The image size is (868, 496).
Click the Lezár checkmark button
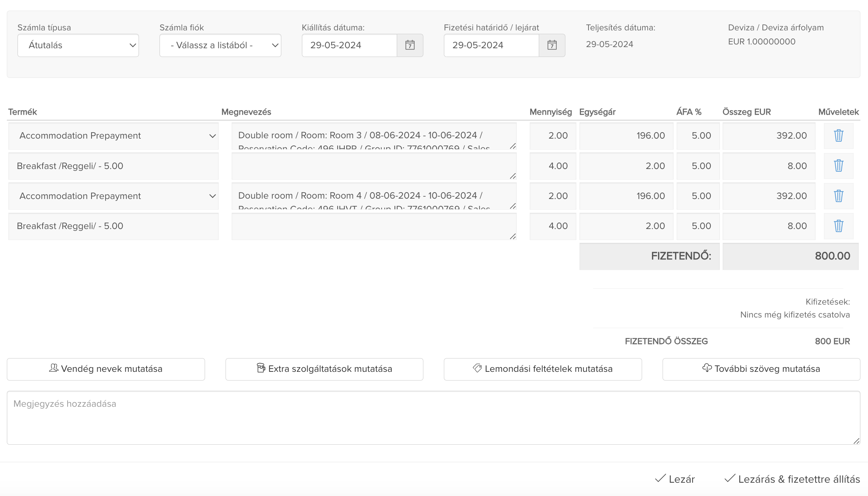(675, 479)
